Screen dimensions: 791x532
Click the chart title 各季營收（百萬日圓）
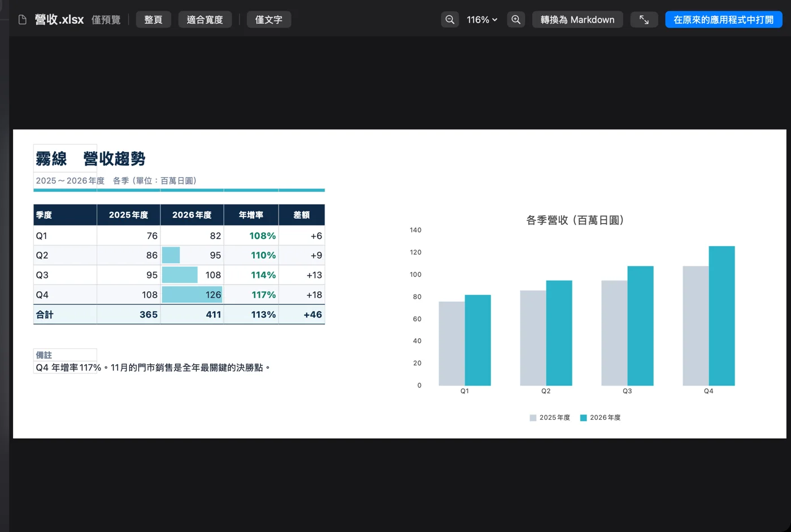coord(575,220)
